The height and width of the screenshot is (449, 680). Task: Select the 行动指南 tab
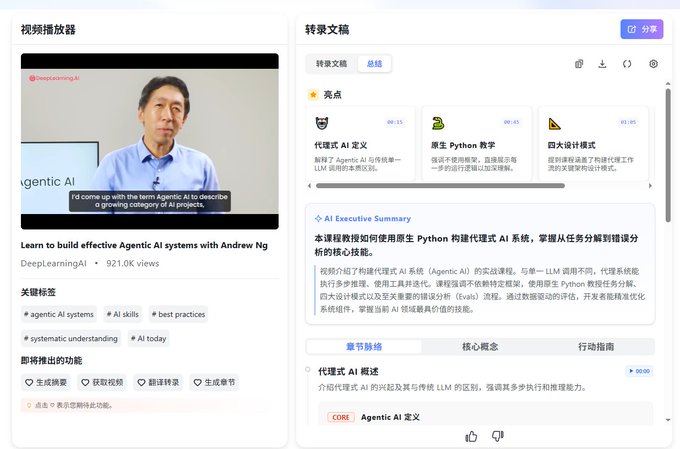pos(596,347)
